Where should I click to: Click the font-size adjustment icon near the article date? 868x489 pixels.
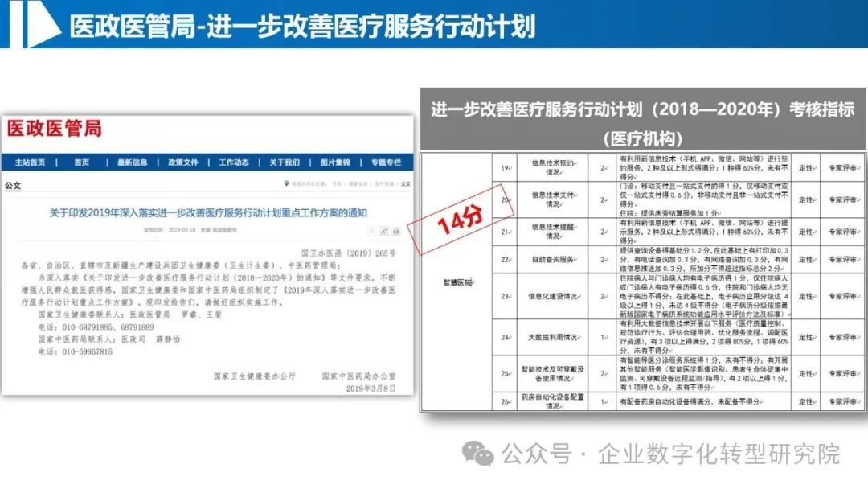[x=370, y=232]
